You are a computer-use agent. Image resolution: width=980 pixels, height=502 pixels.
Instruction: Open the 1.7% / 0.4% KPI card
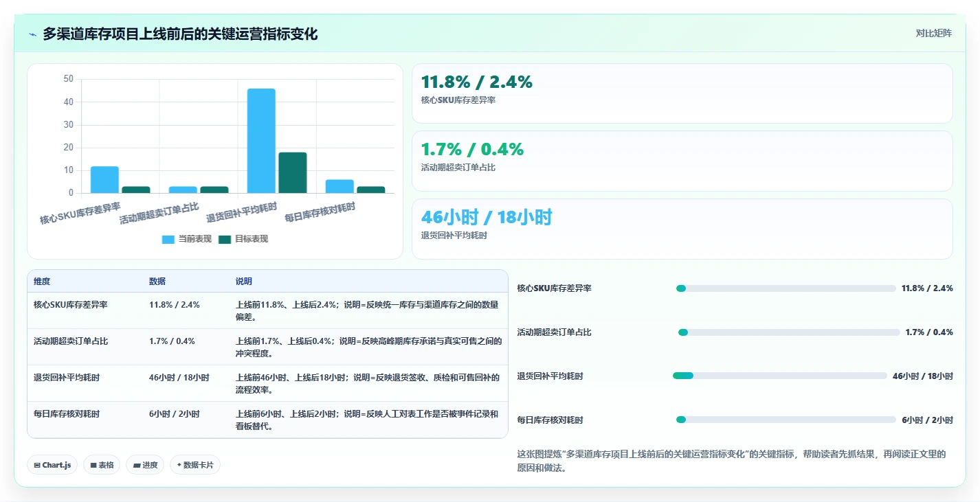pos(682,161)
